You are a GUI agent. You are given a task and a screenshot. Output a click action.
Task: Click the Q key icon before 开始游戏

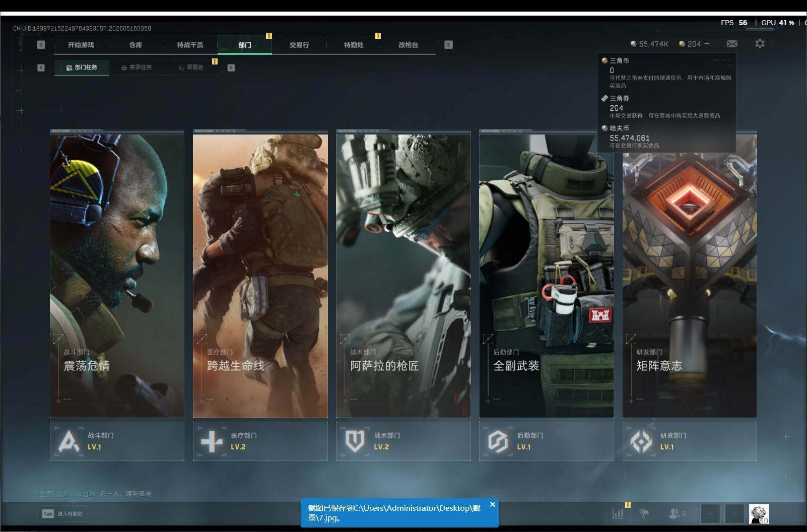[41, 45]
